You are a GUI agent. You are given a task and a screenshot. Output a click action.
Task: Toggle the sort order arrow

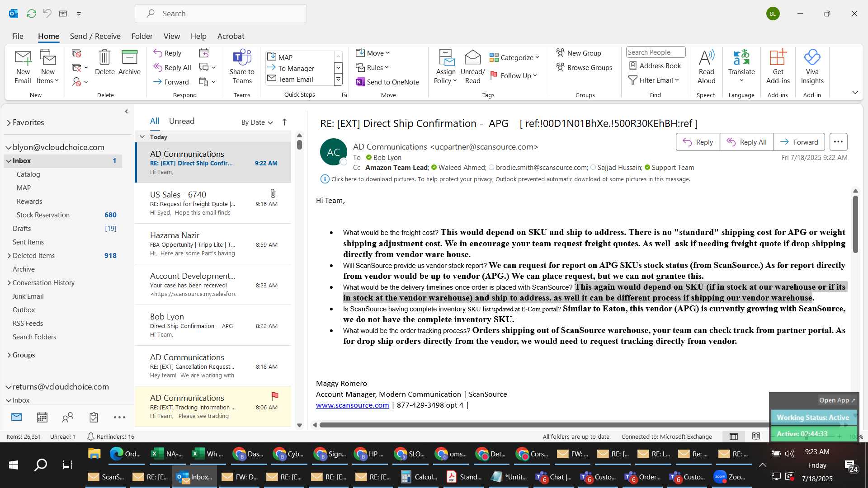284,122
